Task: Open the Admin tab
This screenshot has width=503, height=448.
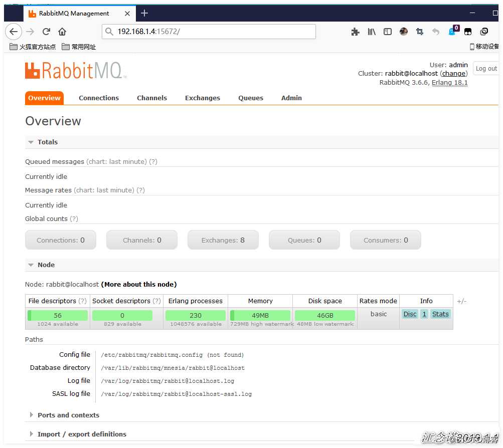Action: pos(291,98)
